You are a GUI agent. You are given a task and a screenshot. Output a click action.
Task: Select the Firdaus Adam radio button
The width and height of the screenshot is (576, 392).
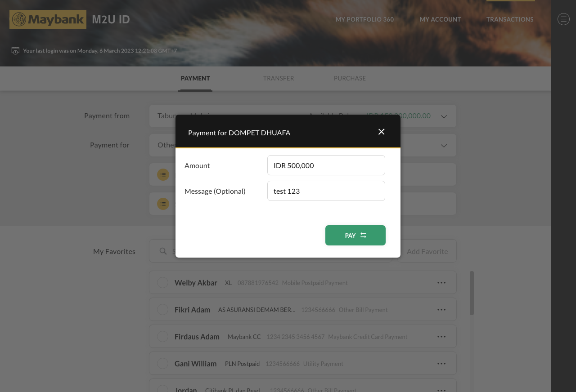coord(162,336)
